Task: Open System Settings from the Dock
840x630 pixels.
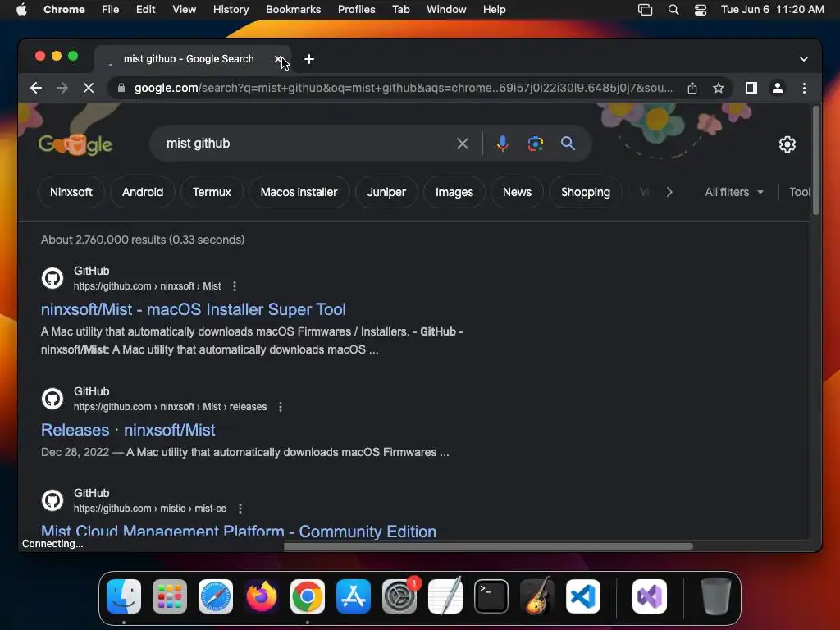Action: click(x=399, y=596)
